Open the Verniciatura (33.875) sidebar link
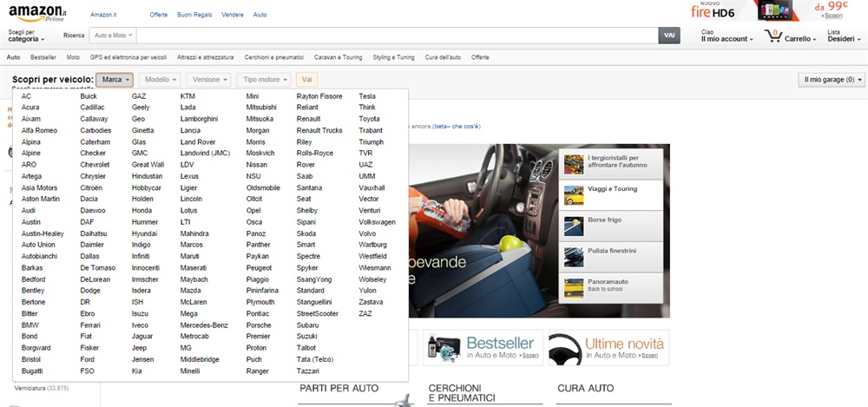 [x=42, y=389]
